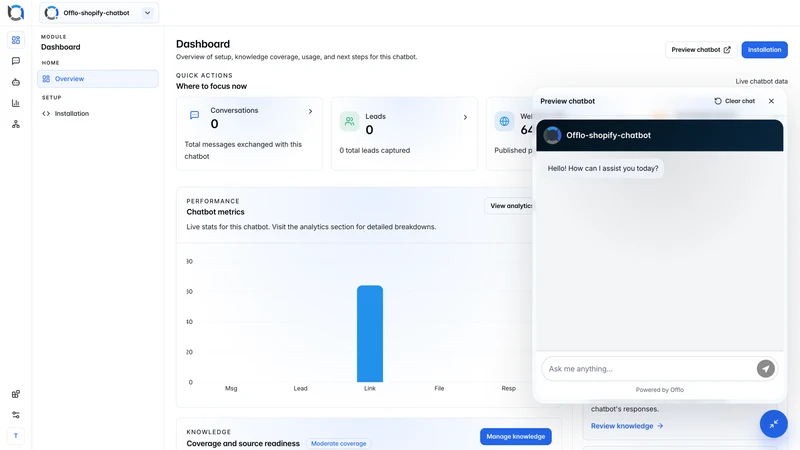This screenshot has height=450, width=800.
Task: Click the blue Installation button
Action: (764, 49)
